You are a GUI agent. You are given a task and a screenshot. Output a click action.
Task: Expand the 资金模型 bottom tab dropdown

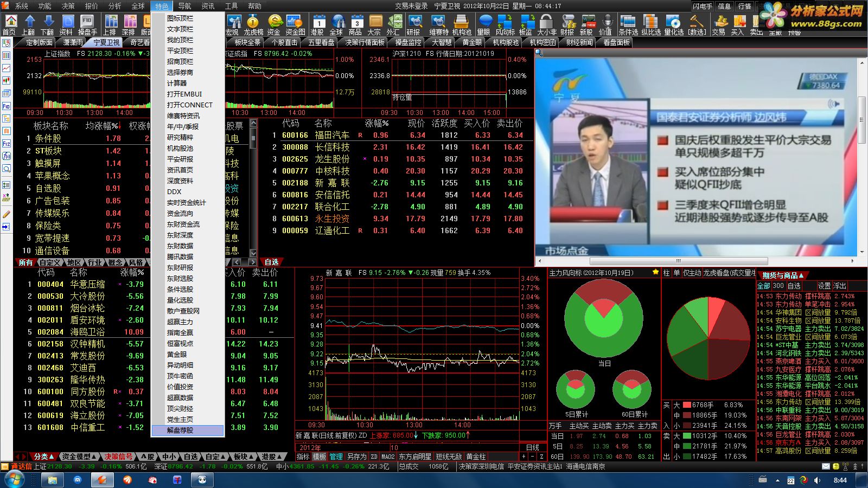point(79,457)
